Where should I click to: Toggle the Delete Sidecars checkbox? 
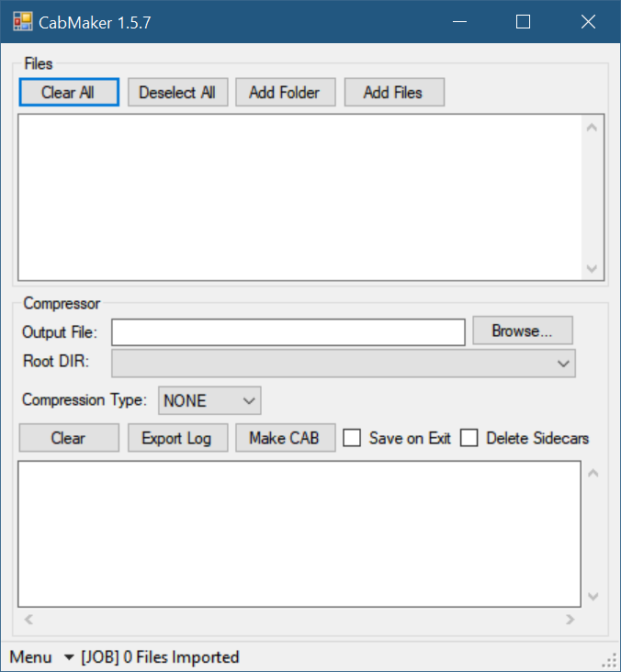[469, 438]
